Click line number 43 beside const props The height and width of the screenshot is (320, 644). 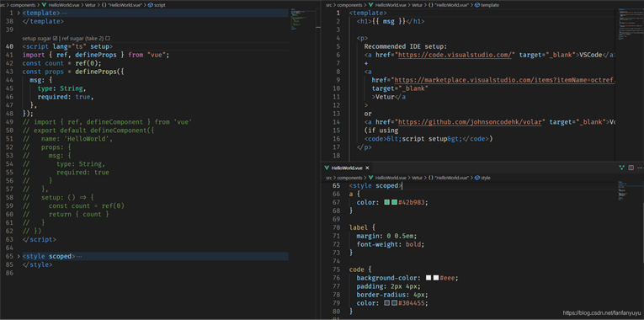coord(10,72)
